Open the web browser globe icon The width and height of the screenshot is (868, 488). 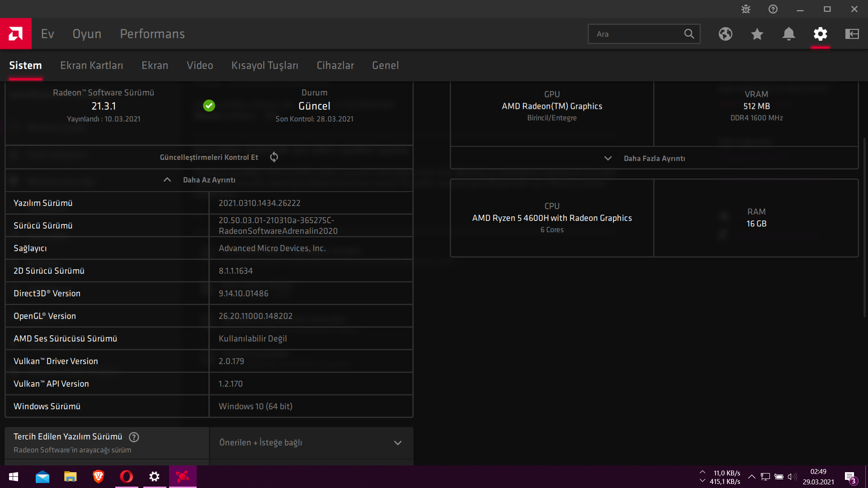(726, 34)
